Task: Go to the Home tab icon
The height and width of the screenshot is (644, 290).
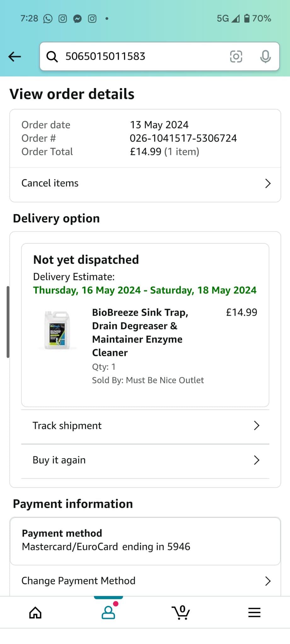Action: pyautogui.click(x=35, y=613)
